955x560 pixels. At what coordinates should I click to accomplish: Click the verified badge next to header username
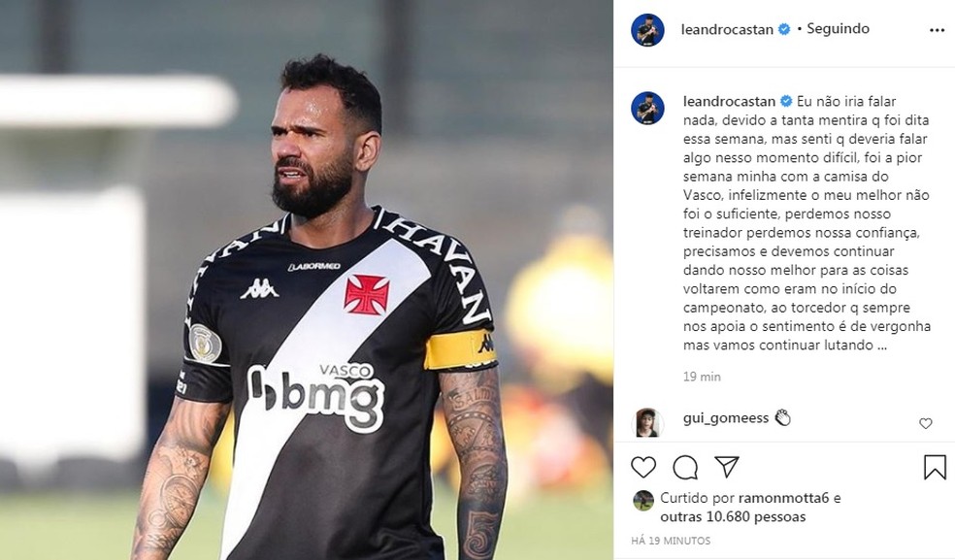784,29
